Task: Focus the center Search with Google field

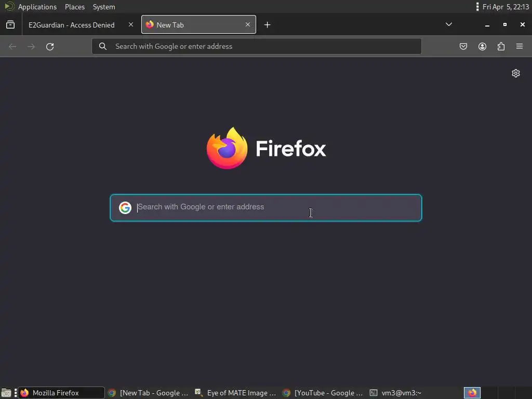Action: point(266,208)
